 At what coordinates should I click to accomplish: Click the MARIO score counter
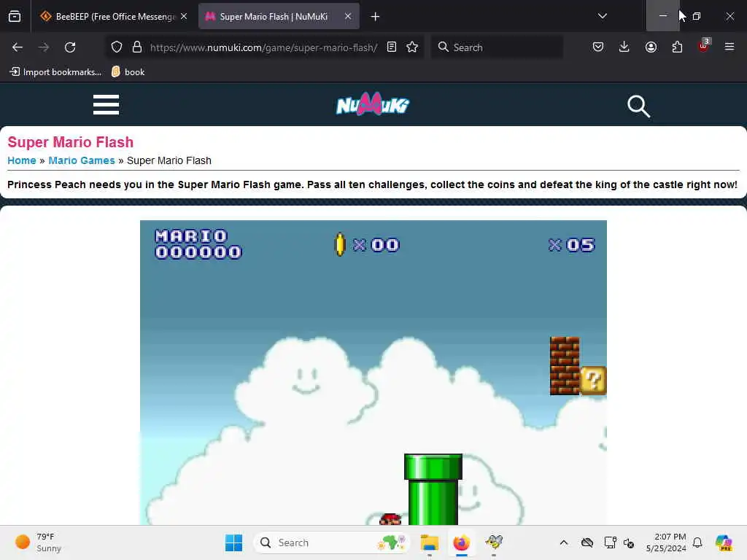click(198, 244)
